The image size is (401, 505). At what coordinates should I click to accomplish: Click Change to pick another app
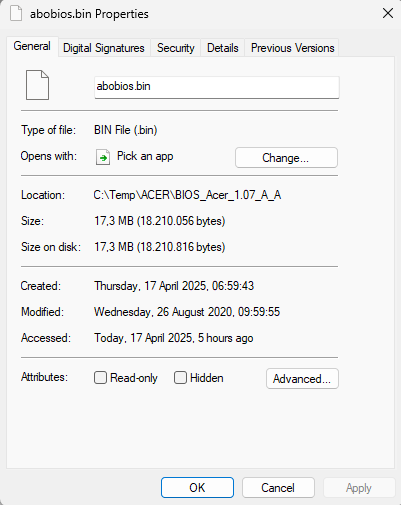(286, 158)
